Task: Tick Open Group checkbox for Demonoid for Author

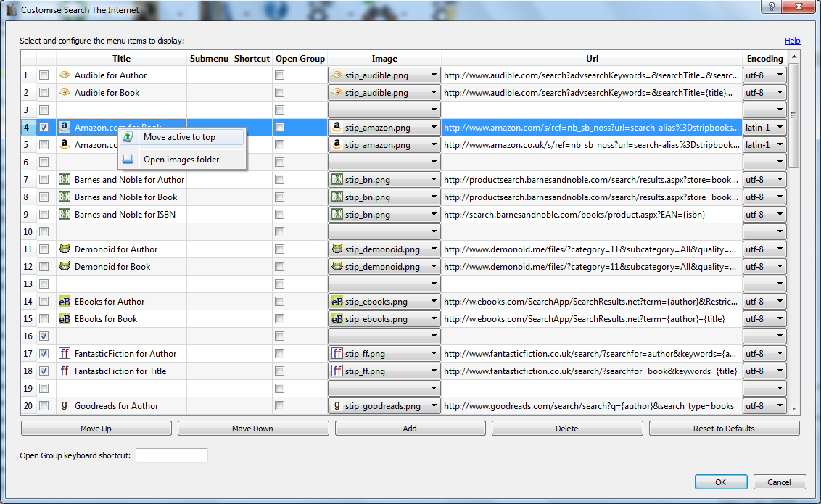Action: click(x=280, y=249)
